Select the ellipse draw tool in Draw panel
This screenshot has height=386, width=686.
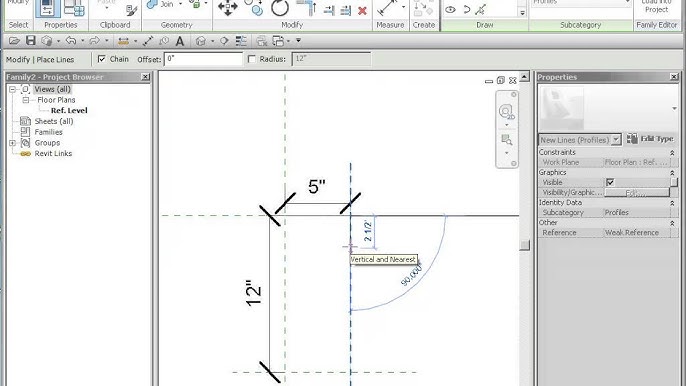(x=450, y=9)
